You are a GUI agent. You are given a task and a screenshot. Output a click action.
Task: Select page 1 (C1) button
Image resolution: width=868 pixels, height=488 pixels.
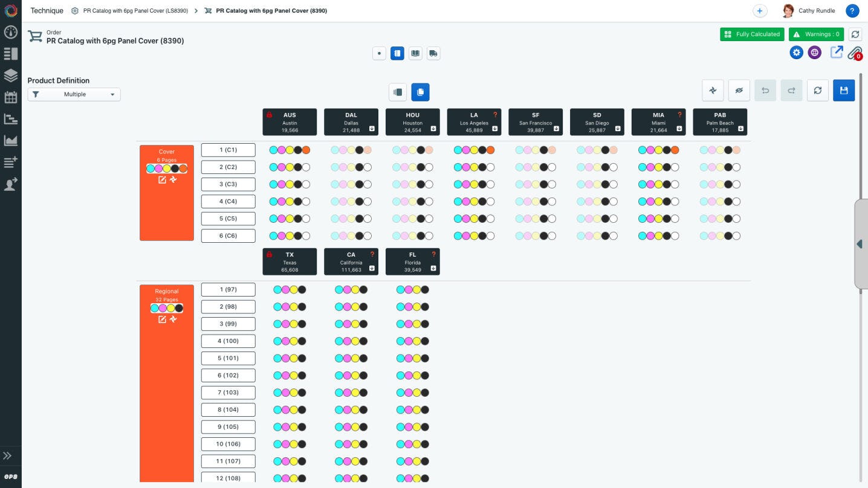228,150
